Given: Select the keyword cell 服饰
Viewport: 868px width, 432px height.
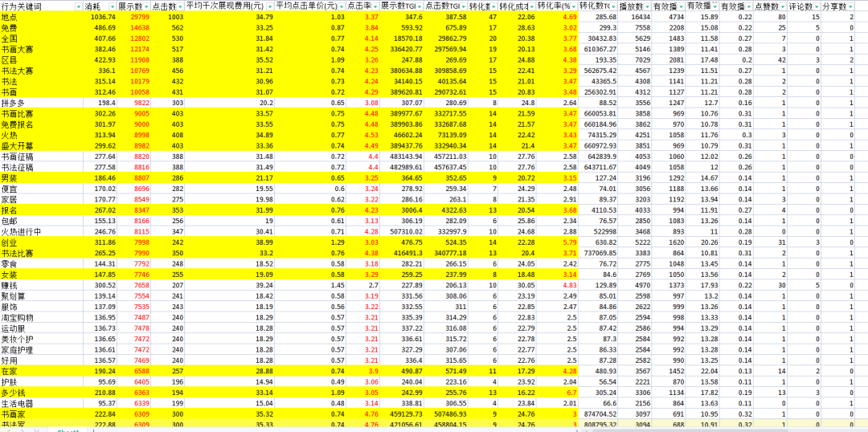Looking at the screenshot, I should (42, 307).
